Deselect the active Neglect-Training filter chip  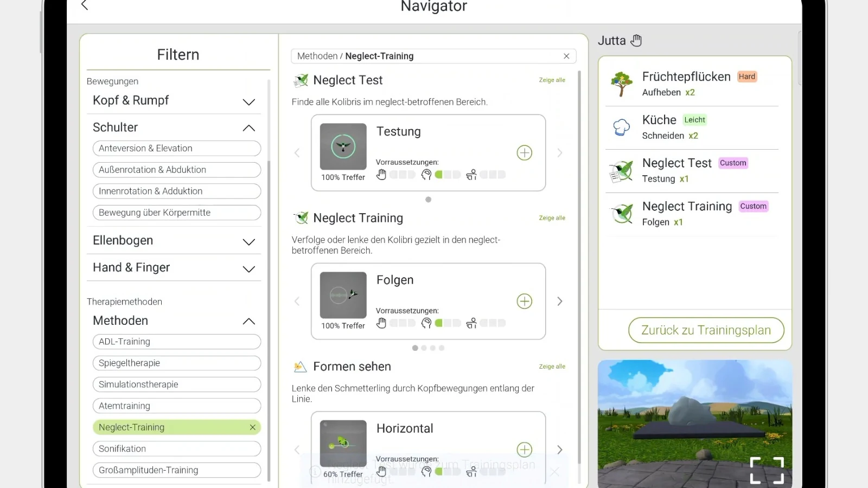pos(252,427)
